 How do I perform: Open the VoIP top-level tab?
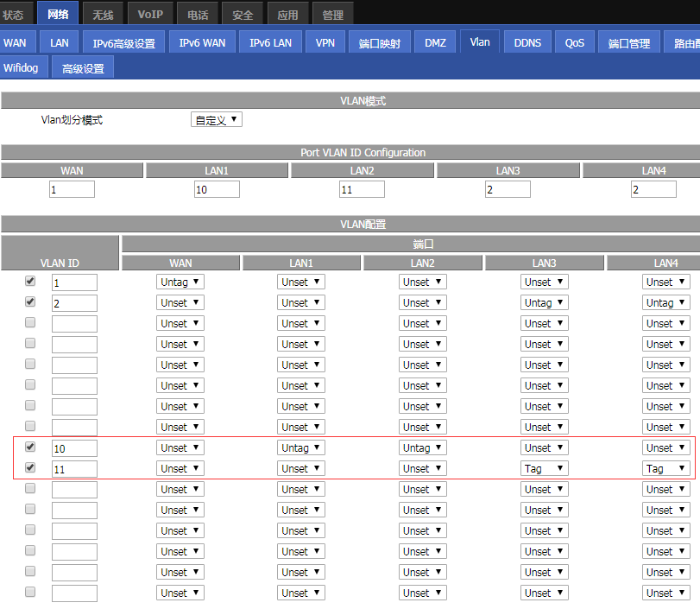(x=150, y=14)
